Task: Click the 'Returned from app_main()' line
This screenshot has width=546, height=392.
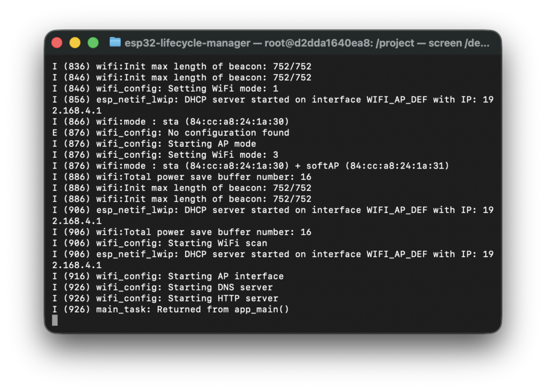Action: (x=171, y=309)
